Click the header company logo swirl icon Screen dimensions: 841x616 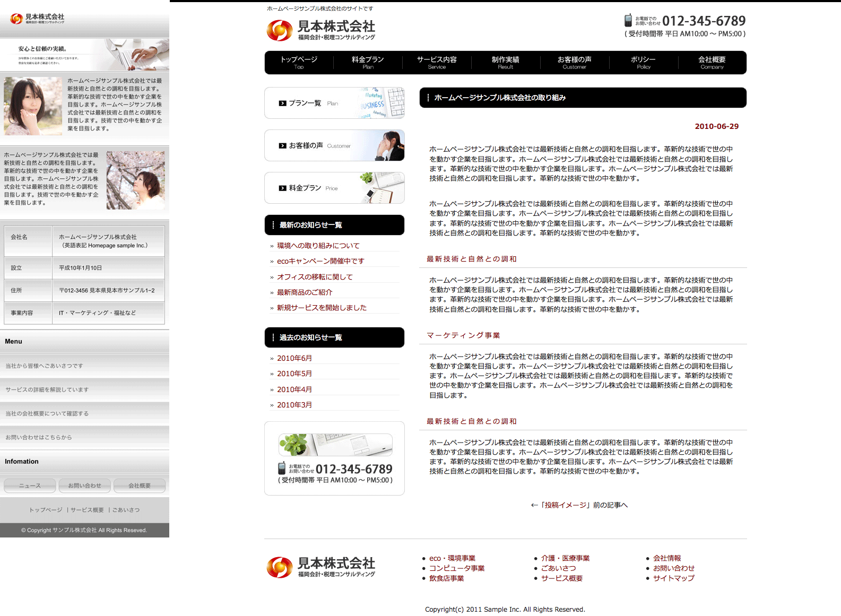point(279,31)
